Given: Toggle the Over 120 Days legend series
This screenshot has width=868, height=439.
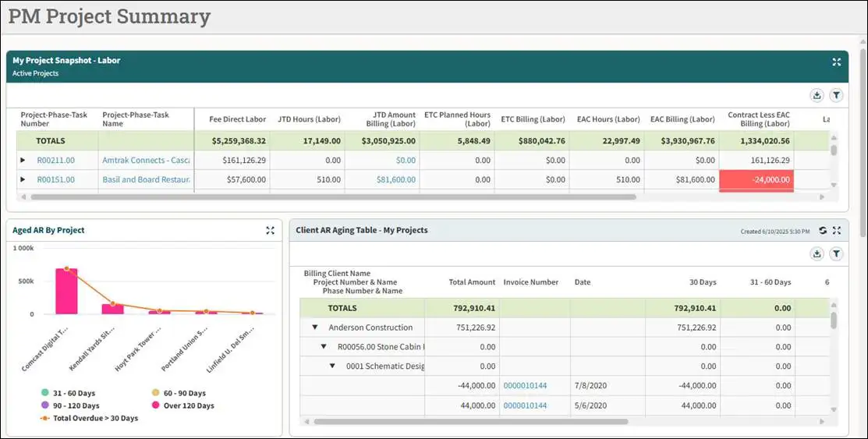Looking at the screenshot, I should point(183,405).
